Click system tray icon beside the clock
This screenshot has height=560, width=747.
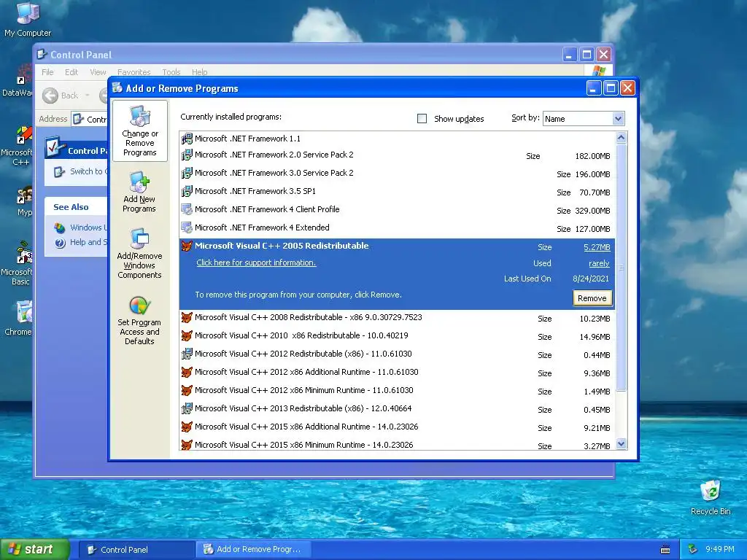(693, 549)
